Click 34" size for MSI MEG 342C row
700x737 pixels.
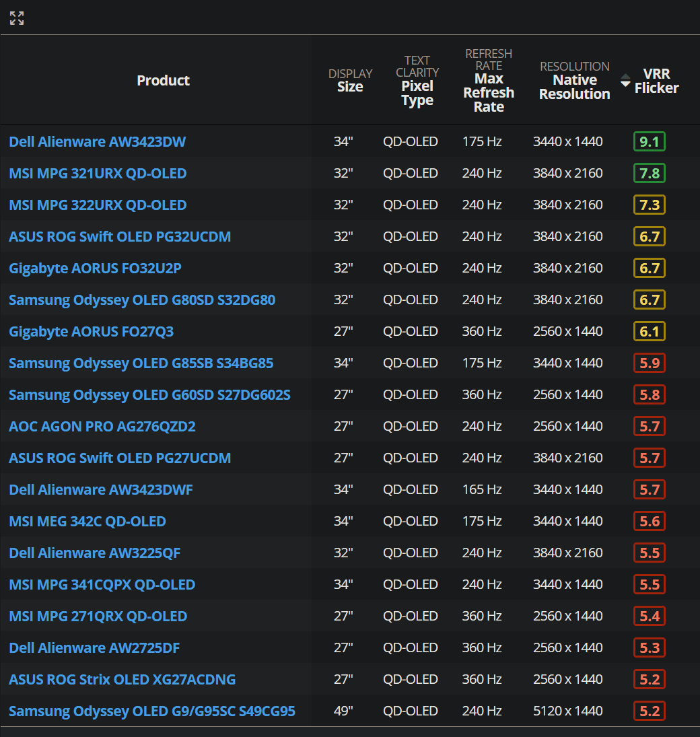[x=343, y=521]
